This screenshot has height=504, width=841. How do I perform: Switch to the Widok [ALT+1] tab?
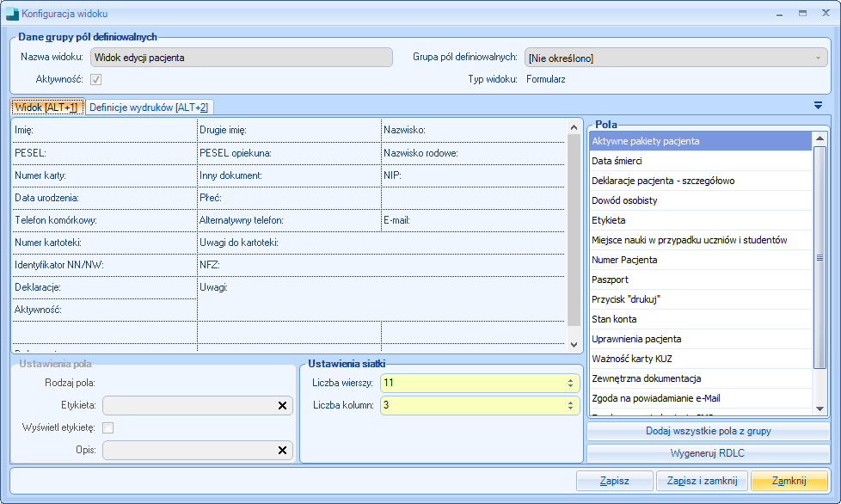[47, 108]
